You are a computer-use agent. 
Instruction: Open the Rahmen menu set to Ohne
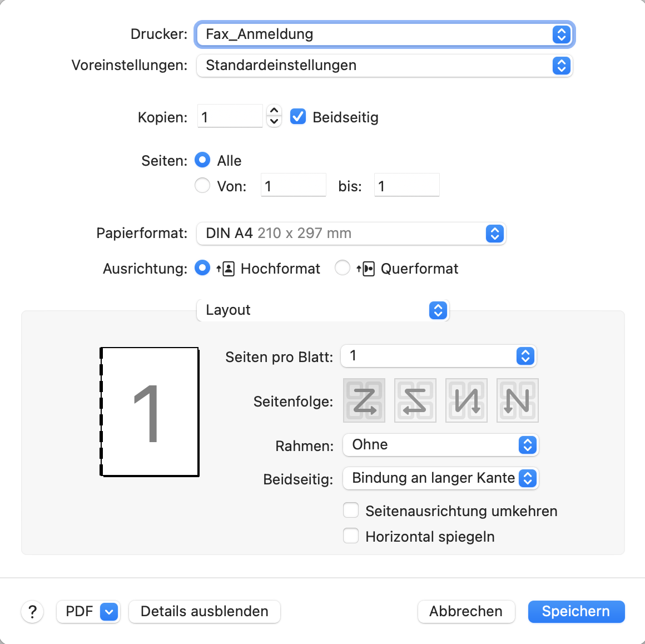(440, 445)
